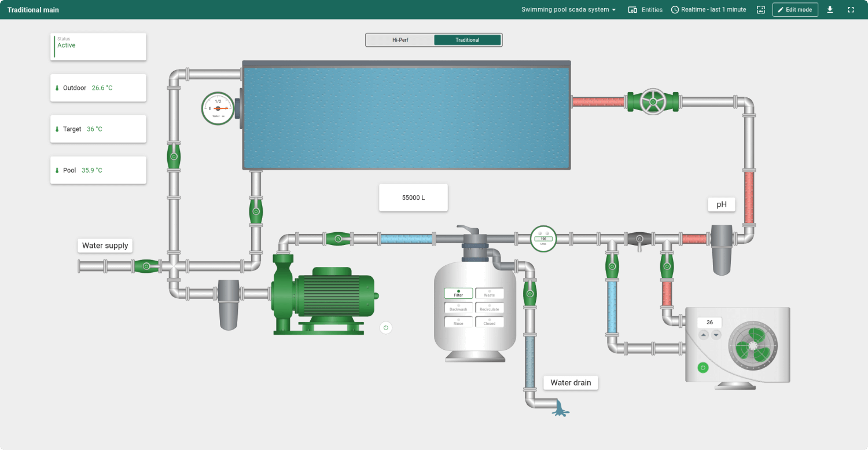Viewport: 868px width, 450px height.
Task: Select Filter mode on the sand filter
Action: click(x=458, y=294)
